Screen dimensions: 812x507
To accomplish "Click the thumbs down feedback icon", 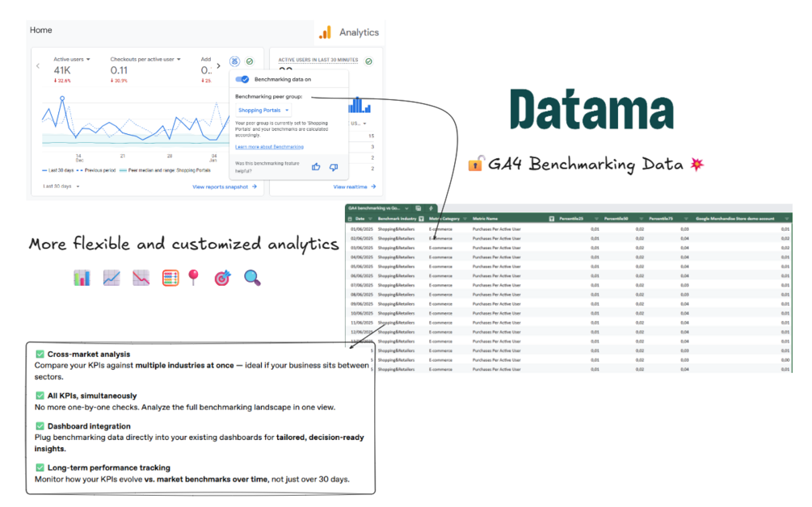I will pos(334,167).
